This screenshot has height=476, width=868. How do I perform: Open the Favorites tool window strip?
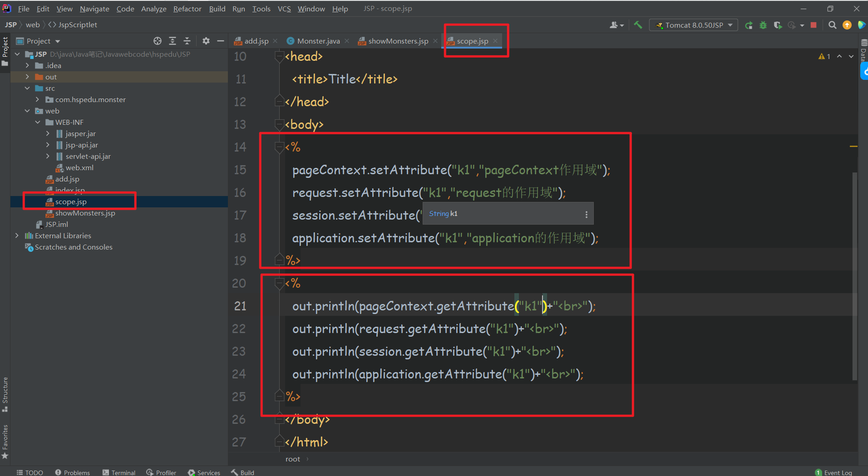[5, 442]
